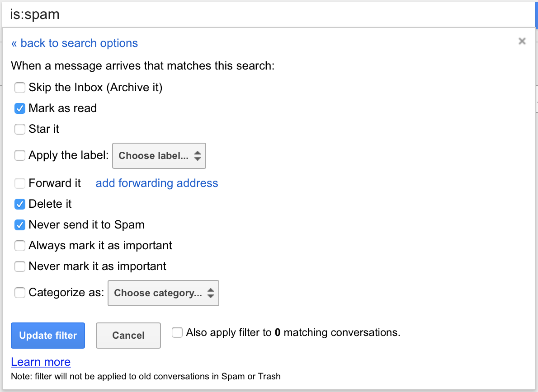Viewport: 538px width, 392px height.
Task: Click the disabled Forward it checkbox
Action: (20, 183)
